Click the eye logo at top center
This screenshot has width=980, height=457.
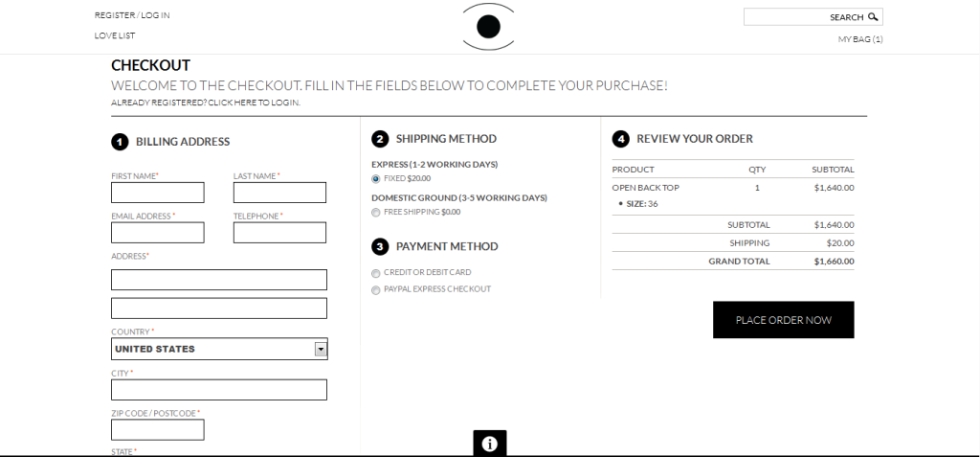(489, 26)
